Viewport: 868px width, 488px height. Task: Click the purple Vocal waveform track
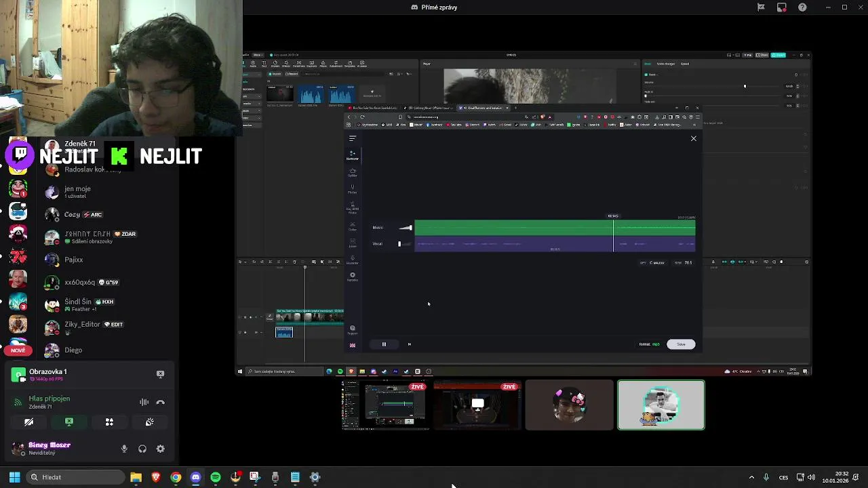click(x=555, y=244)
